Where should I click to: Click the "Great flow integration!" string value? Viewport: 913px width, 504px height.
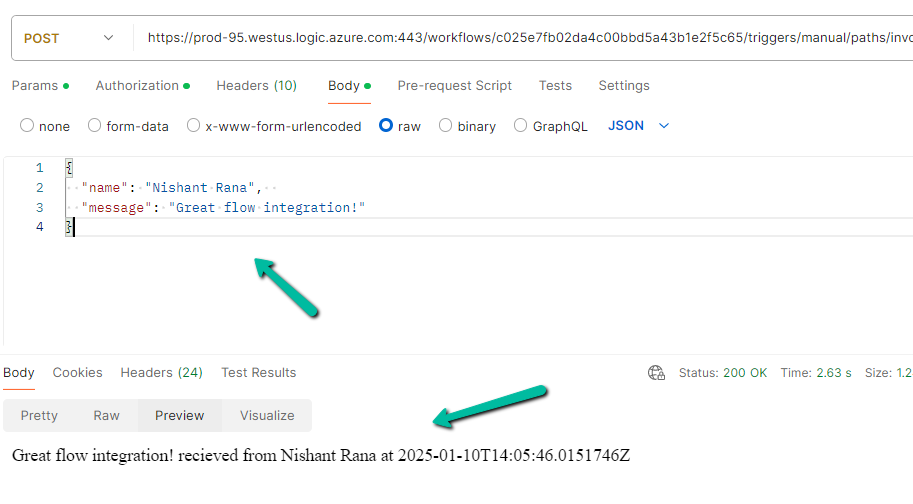click(267, 208)
